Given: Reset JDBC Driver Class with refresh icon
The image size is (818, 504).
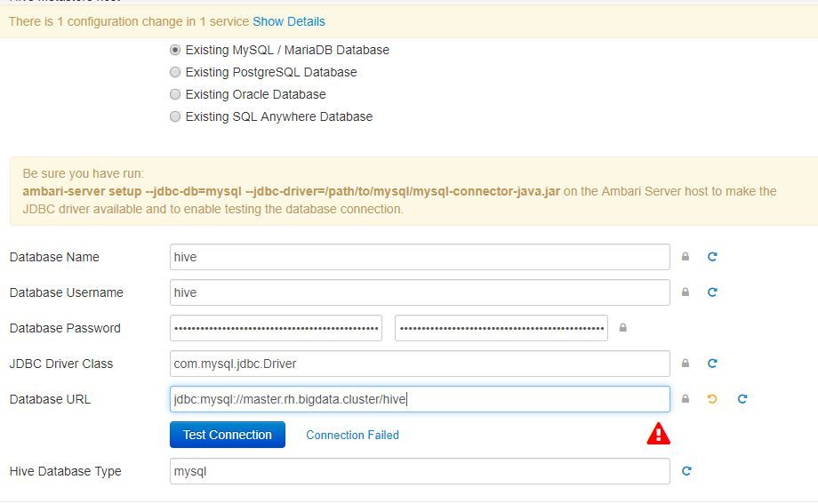Looking at the screenshot, I should [x=712, y=364].
